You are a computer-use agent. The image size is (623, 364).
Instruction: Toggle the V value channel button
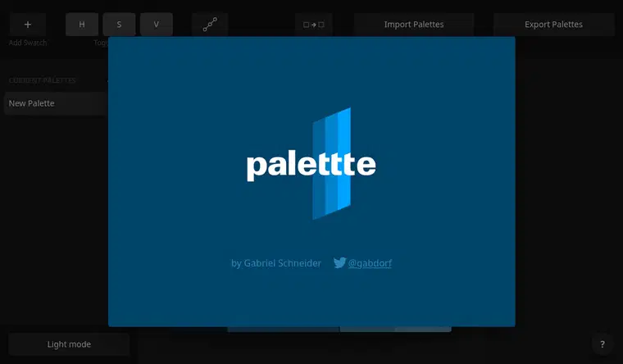(x=156, y=25)
